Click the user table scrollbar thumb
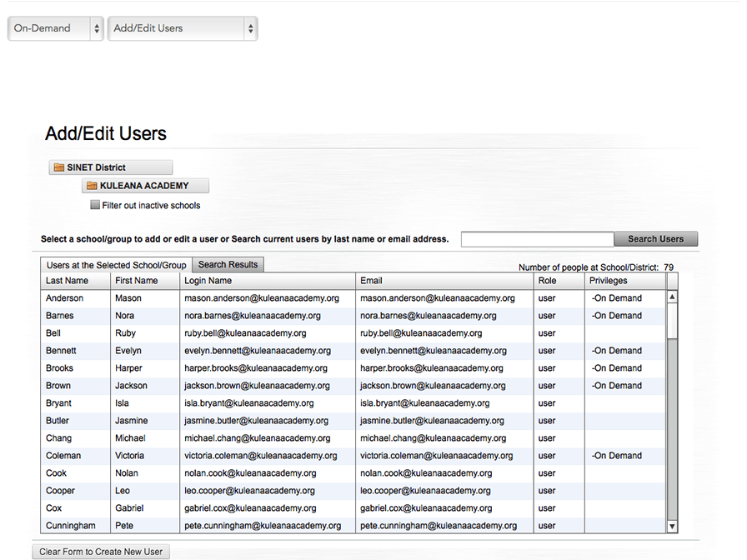The image size is (747, 560). coord(672,321)
